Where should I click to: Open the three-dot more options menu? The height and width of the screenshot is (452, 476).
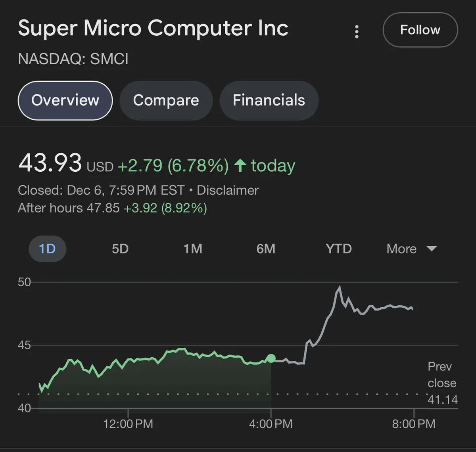pyautogui.click(x=357, y=32)
